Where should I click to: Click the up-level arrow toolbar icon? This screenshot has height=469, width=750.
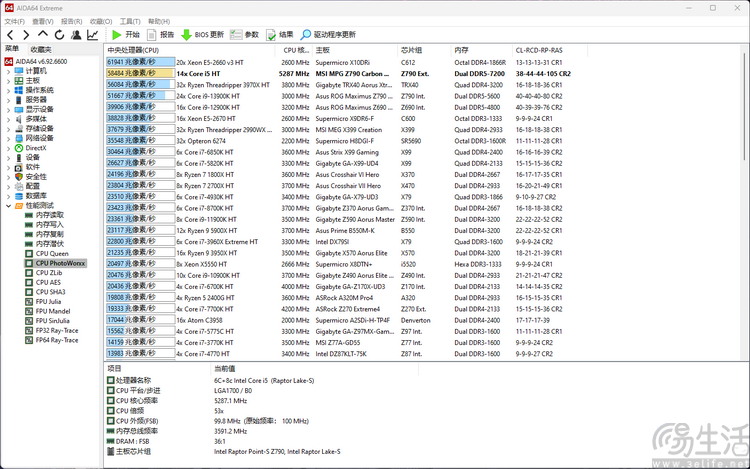click(43, 34)
